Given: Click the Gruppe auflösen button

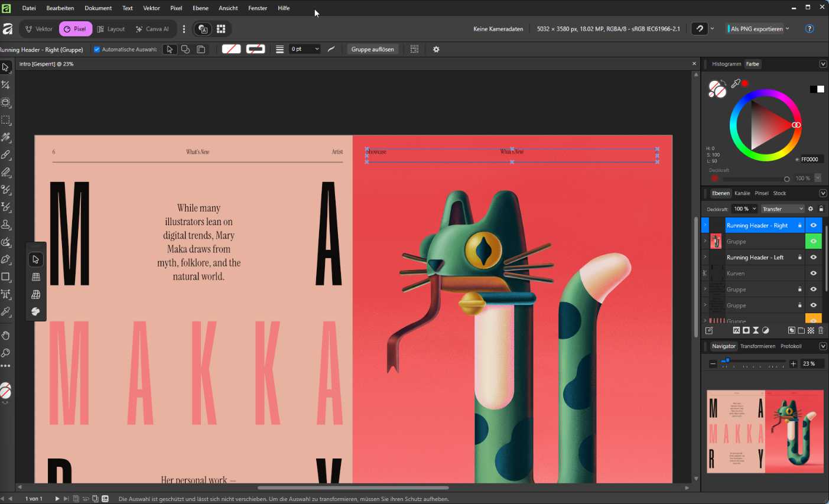Looking at the screenshot, I should (372, 50).
